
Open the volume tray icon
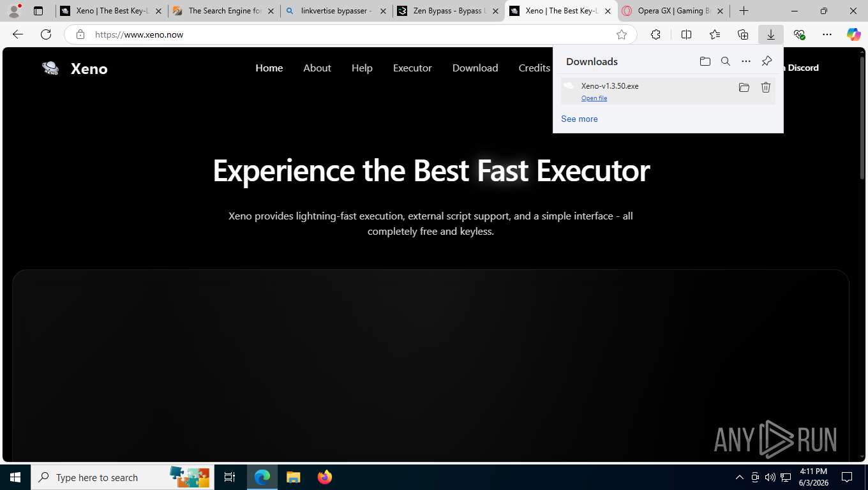pos(770,477)
